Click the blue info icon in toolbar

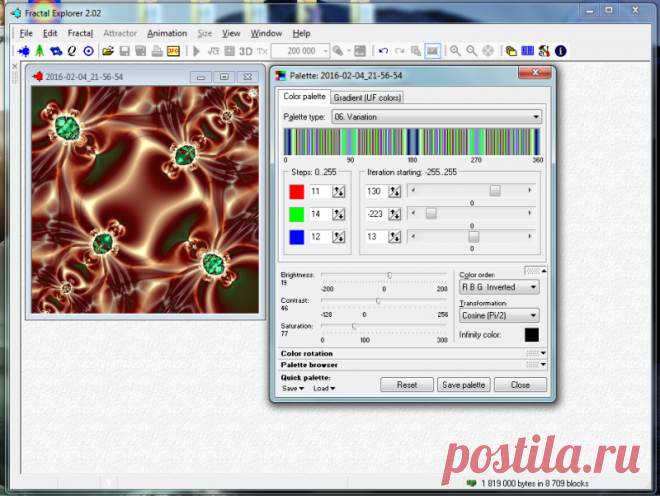[x=560, y=50]
